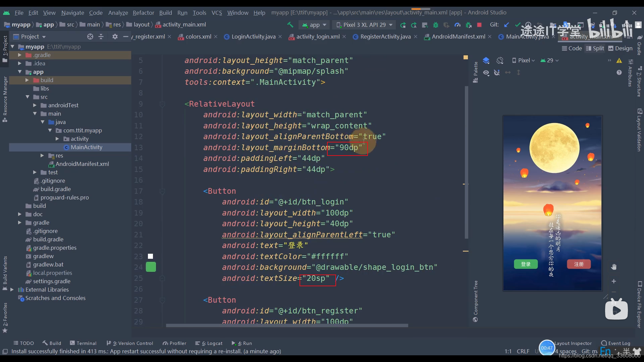Viewport: 644px width, 362px height.
Task: Hide the Project panel with minus icon
Action: (126, 37)
